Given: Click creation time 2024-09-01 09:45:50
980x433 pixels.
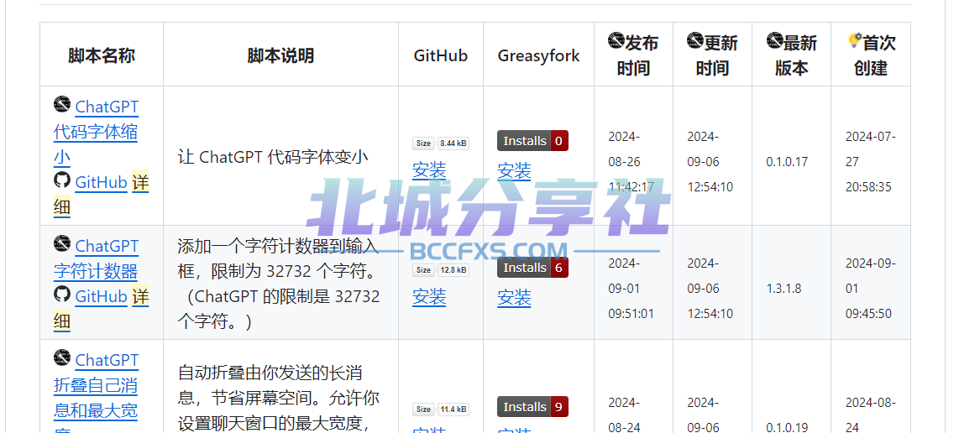Looking at the screenshot, I should point(871,289).
